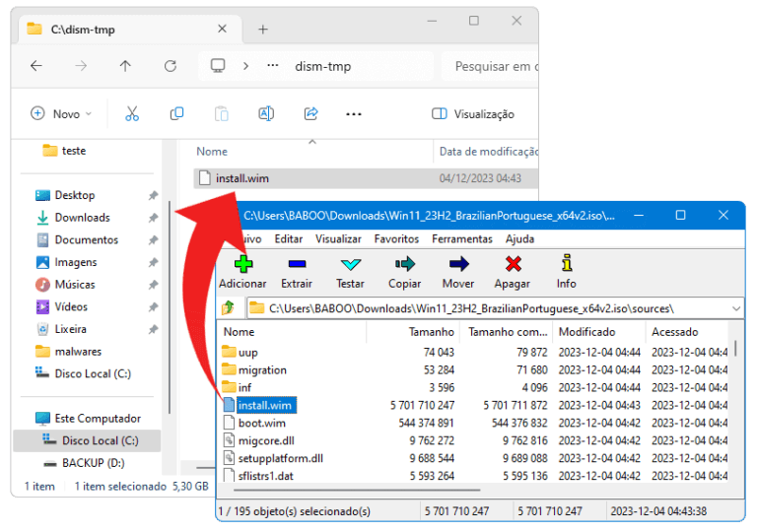Select Downloads in the navigation pane

tap(82, 218)
